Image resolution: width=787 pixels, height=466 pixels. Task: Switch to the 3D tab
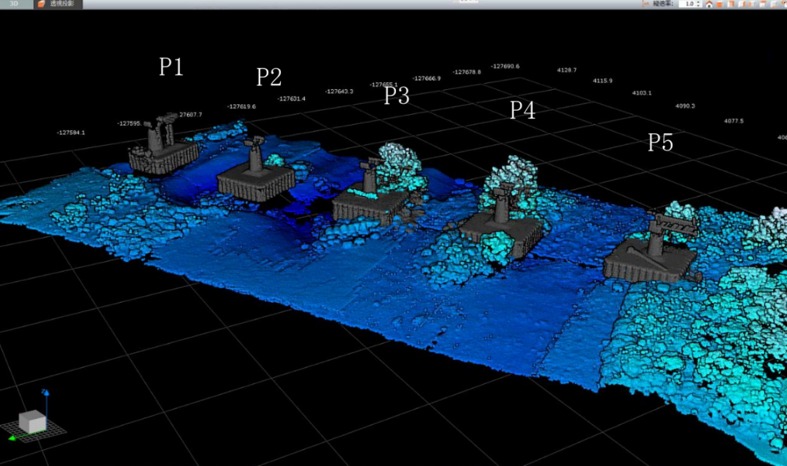(14, 4)
